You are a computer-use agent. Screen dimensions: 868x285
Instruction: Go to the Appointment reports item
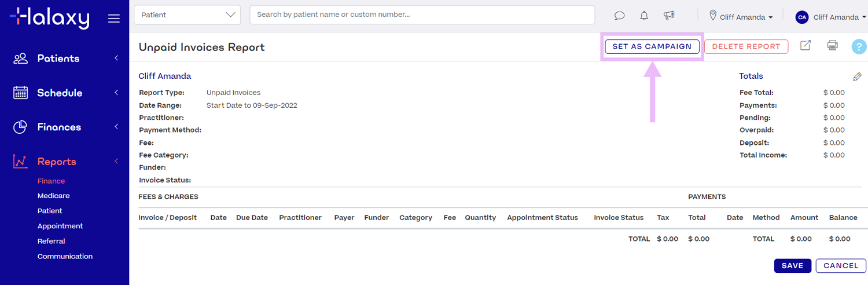60,226
